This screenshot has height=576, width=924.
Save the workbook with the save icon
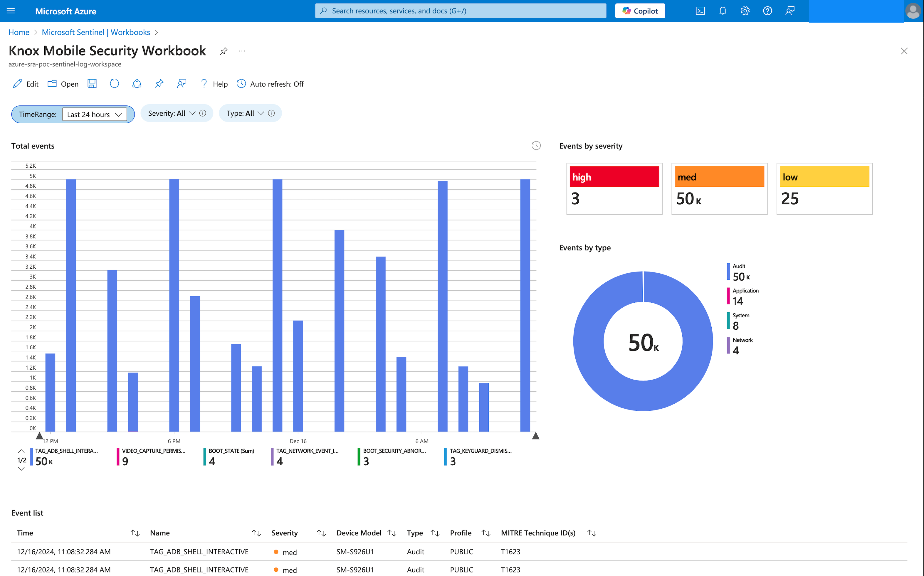[92, 83]
